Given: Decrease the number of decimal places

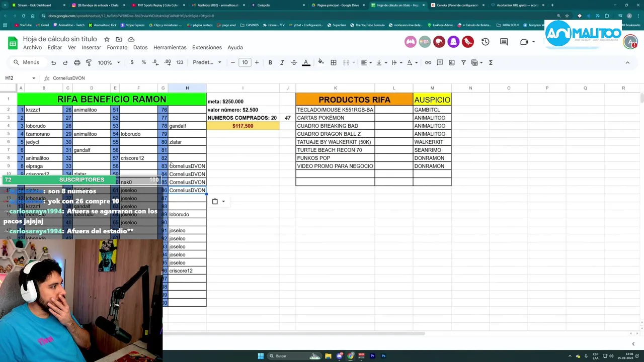Looking at the screenshot, I should [x=155, y=62].
